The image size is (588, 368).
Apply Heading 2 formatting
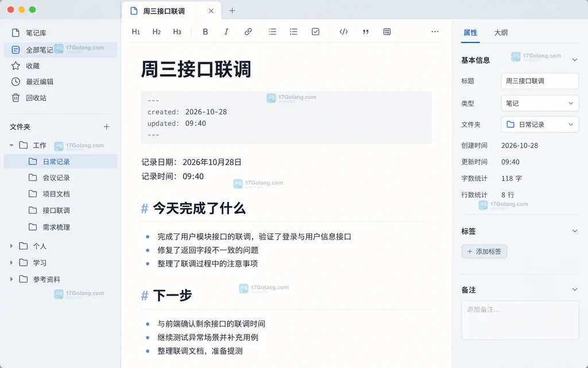156,32
